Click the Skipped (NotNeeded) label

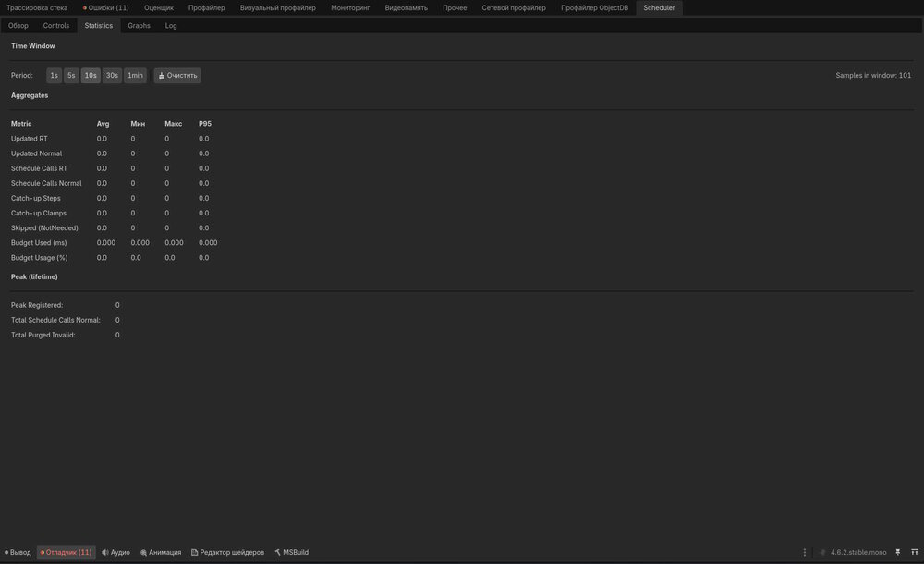click(x=44, y=227)
